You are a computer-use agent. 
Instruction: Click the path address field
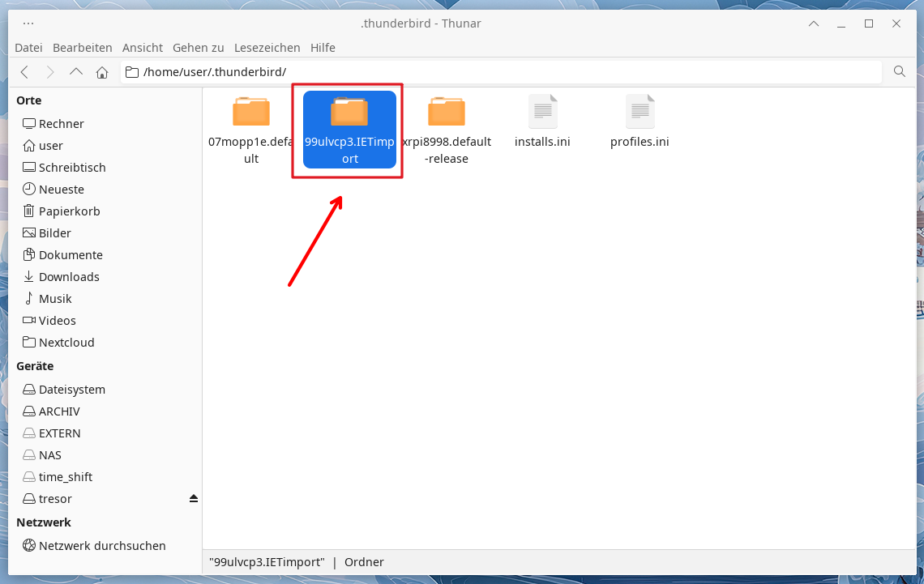(503, 72)
